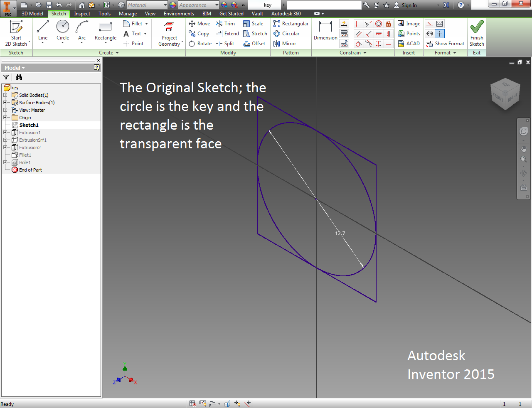The height and width of the screenshot is (408, 532).
Task: Click Automatic Dimensions and Constraints icon
Action: pyautogui.click(x=344, y=24)
